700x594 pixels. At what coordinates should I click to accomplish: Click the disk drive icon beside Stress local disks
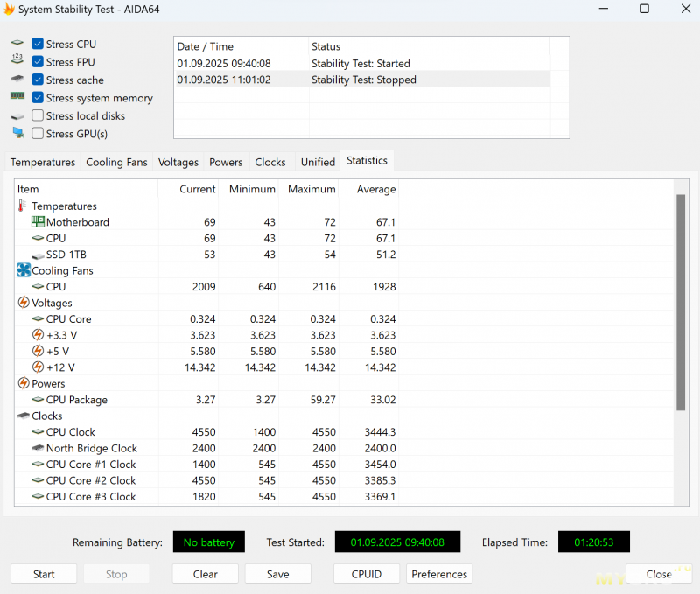click(17, 117)
